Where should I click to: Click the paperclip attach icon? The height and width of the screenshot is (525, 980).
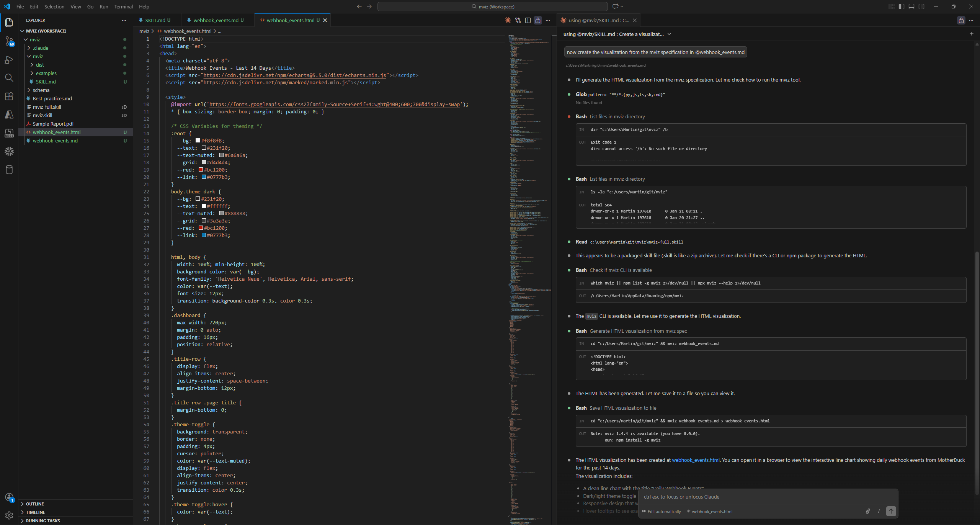(x=868, y=511)
